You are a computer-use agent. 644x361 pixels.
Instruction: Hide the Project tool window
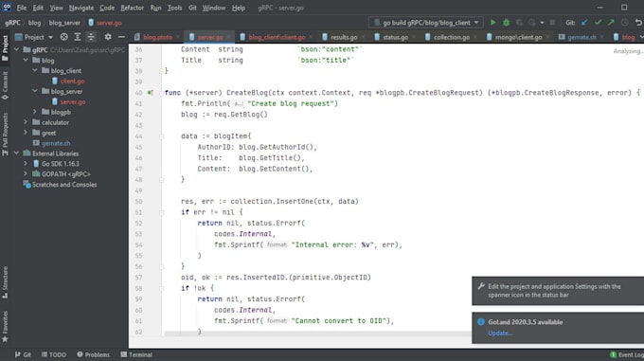pos(121,37)
